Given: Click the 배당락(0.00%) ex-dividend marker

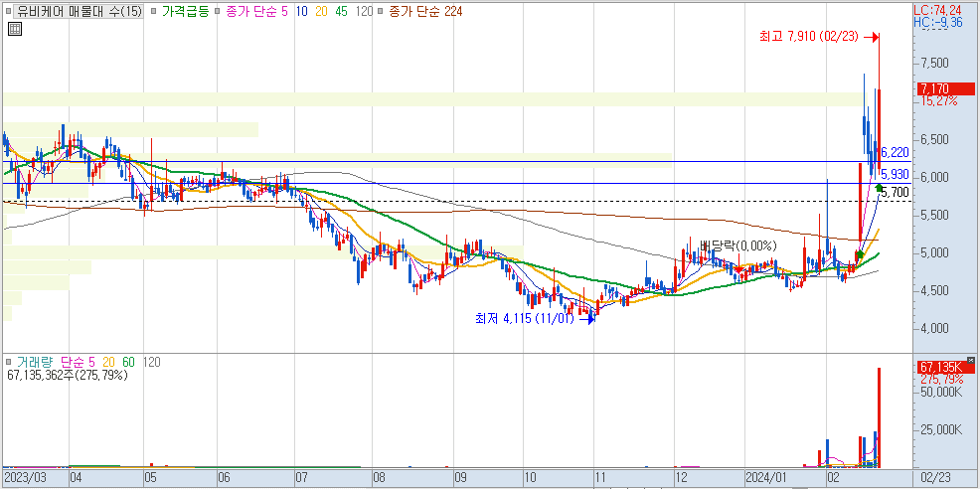Looking at the screenshot, I should pyautogui.click(x=738, y=245).
